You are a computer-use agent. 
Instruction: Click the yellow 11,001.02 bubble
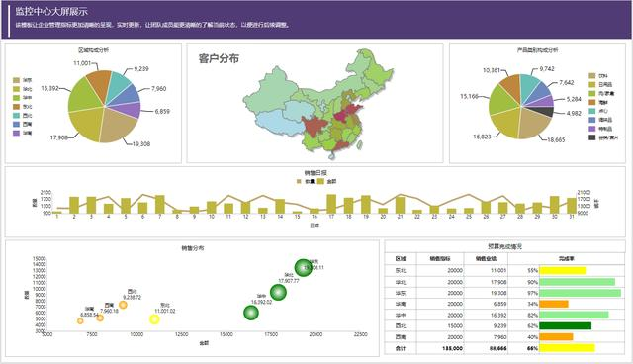(154, 319)
